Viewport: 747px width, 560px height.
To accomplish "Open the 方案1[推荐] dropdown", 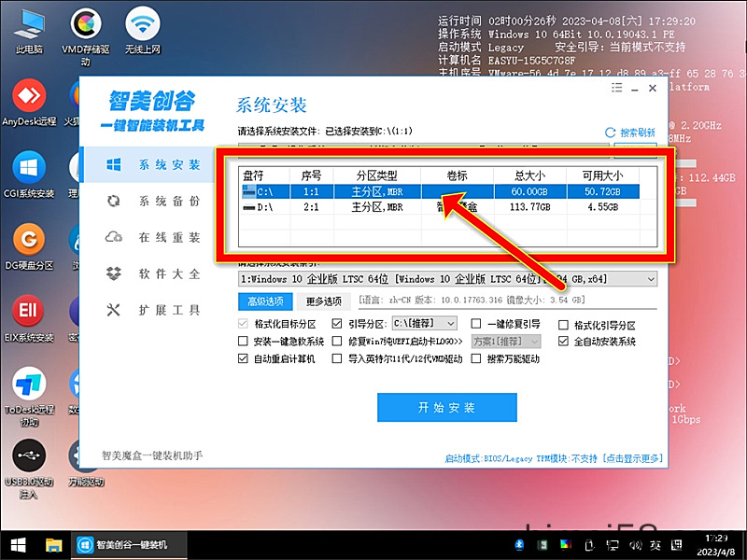I will (506, 342).
